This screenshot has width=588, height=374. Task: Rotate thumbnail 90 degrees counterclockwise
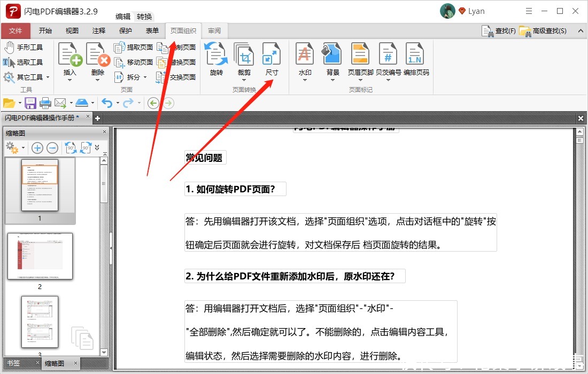(x=71, y=147)
